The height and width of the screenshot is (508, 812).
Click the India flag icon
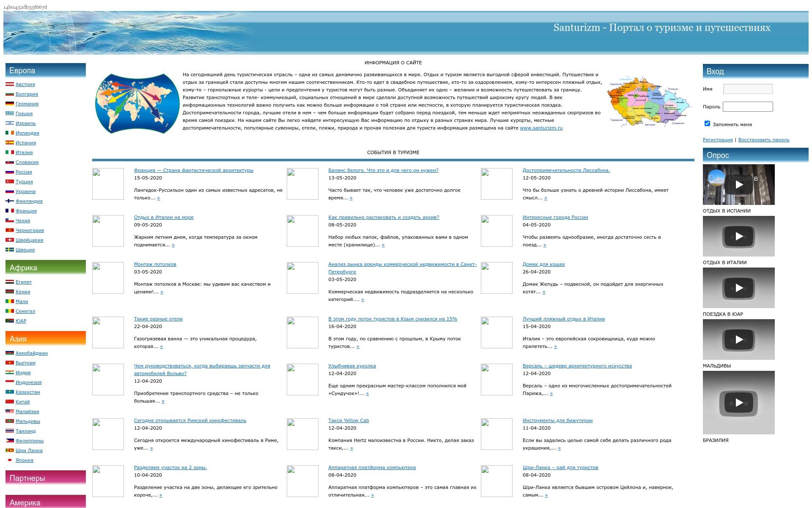(x=9, y=373)
